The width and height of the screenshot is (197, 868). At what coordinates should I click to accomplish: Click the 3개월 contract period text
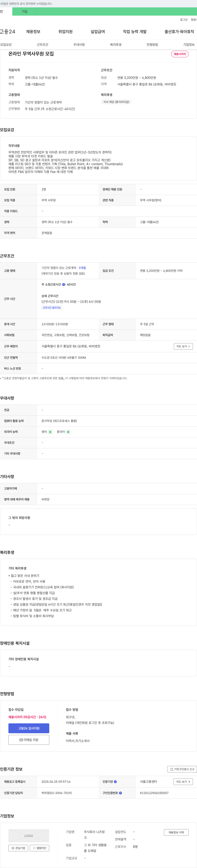coord(82,268)
